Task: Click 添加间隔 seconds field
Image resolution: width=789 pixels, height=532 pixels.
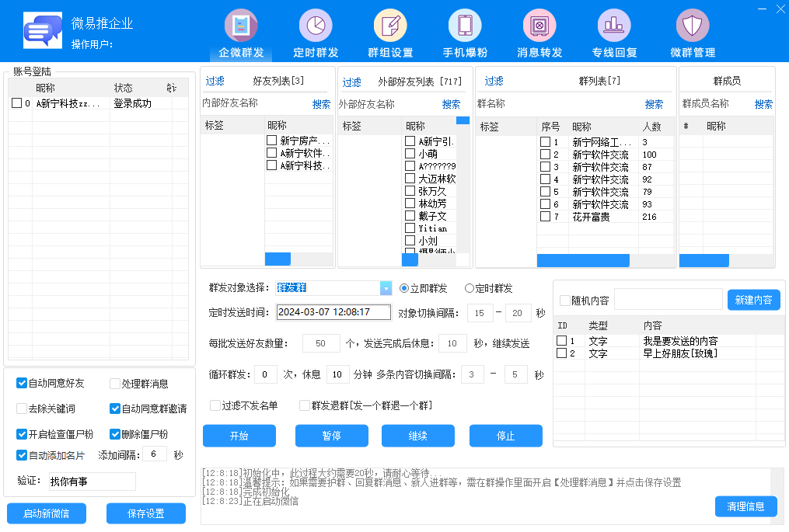Action: (155, 454)
